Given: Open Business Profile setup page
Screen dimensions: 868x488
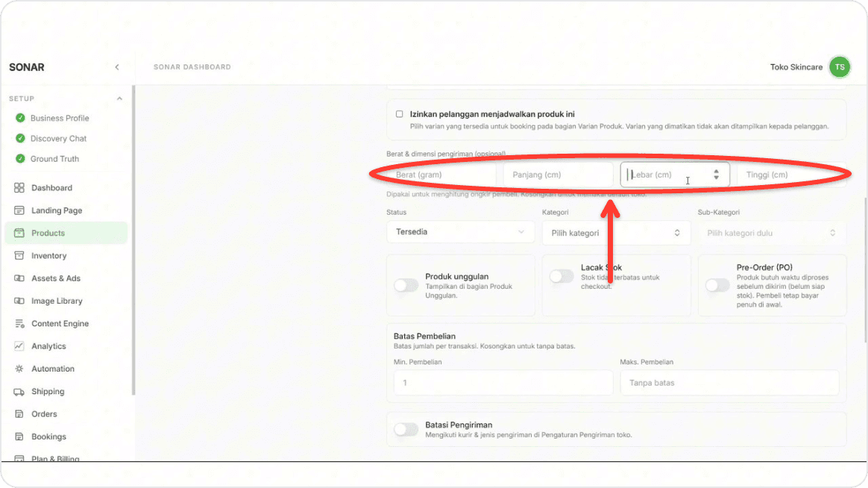Looking at the screenshot, I should coord(60,118).
